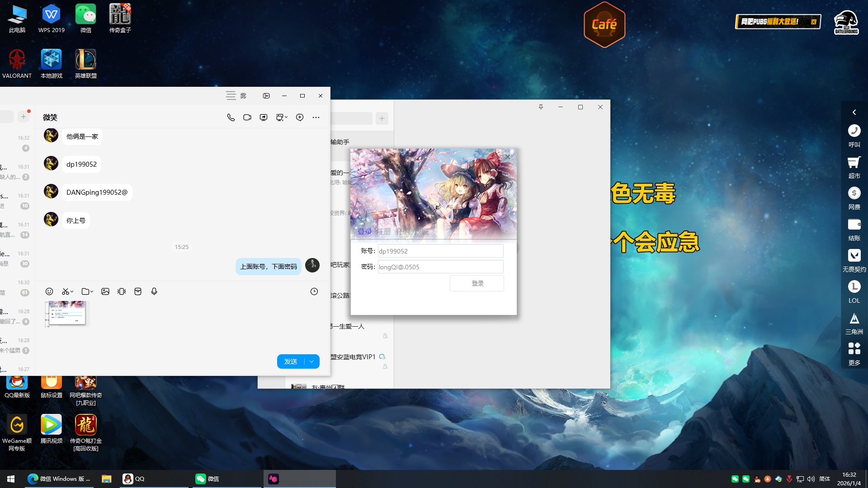Pin the WeChat window on top

541,107
